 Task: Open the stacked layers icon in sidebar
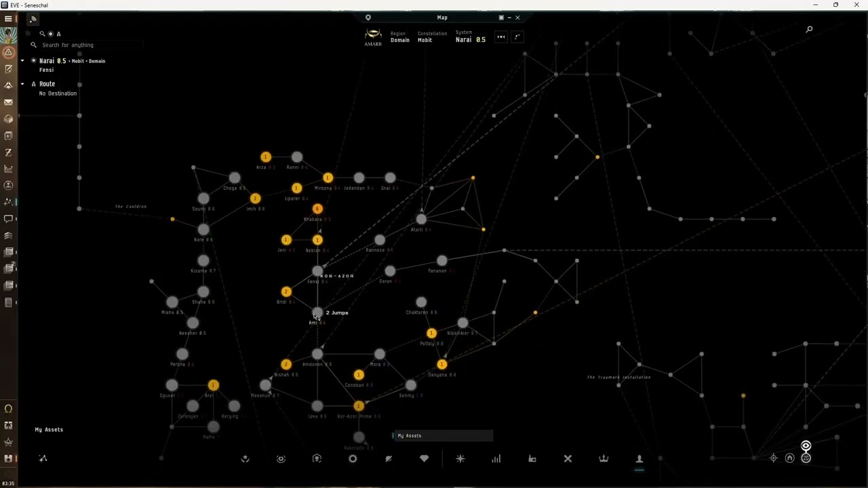click(8, 236)
